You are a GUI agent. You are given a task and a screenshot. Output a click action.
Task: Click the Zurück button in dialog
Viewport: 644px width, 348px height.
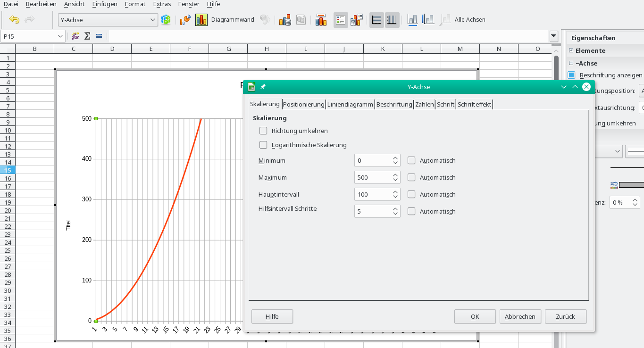[x=565, y=316]
